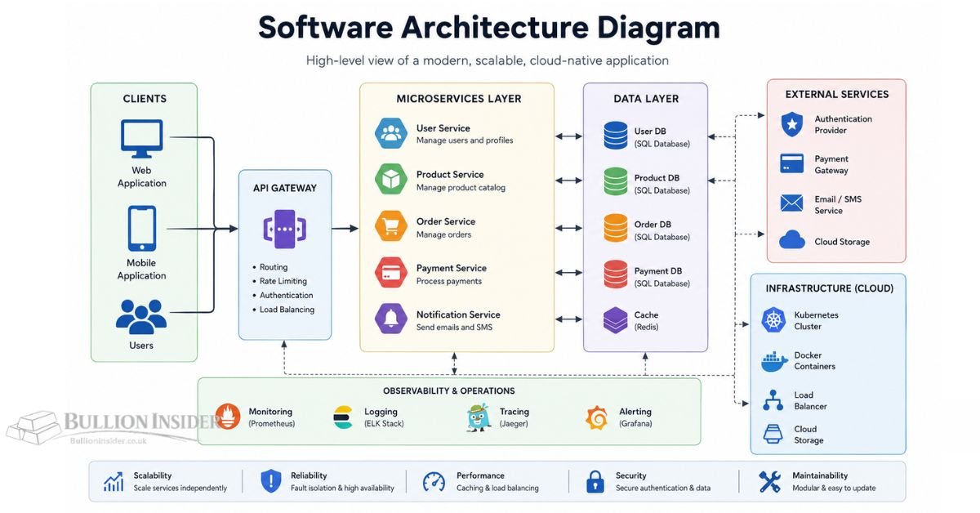This screenshot has height=513, width=980.
Task: Click the Authentication Provider shield icon
Action: pos(792,124)
